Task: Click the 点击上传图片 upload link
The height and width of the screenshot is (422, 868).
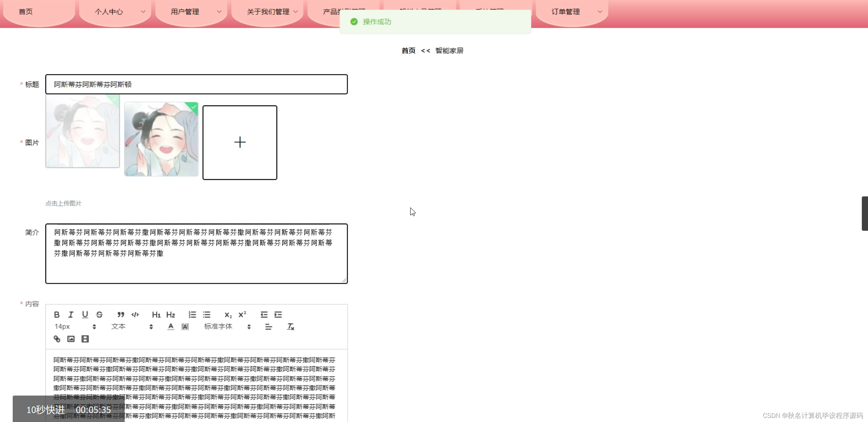Action: tap(63, 203)
